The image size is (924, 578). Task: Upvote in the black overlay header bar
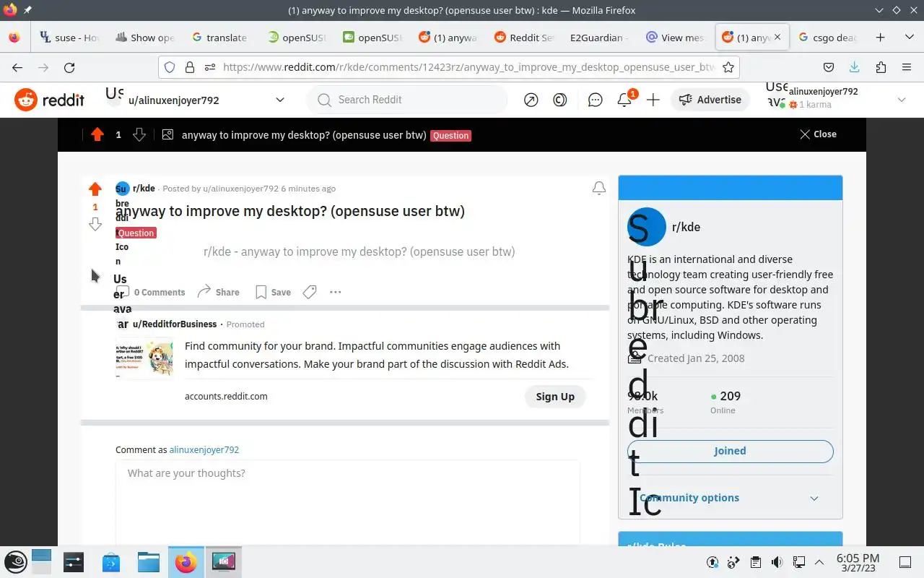[97, 134]
